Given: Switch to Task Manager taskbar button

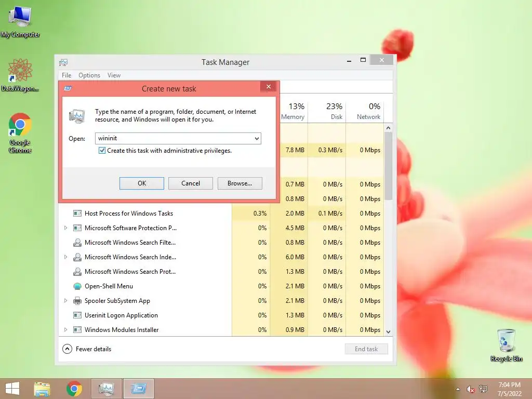Looking at the screenshot, I should [107, 389].
